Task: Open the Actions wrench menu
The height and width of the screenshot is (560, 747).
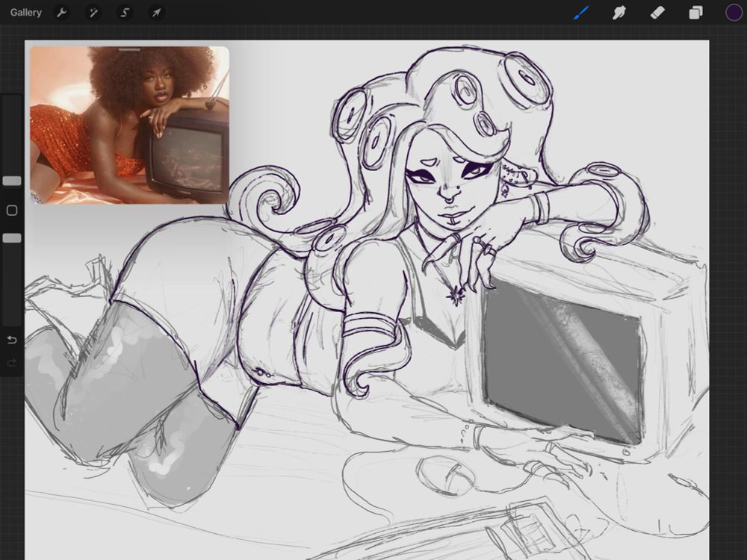Action: [x=61, y=13]
